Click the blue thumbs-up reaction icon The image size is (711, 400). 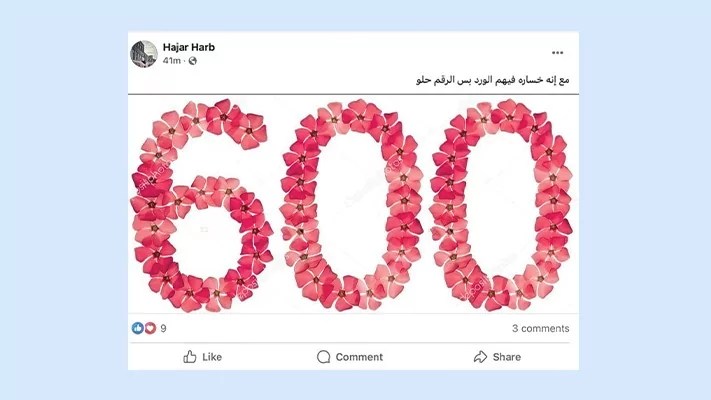(137, 328)
